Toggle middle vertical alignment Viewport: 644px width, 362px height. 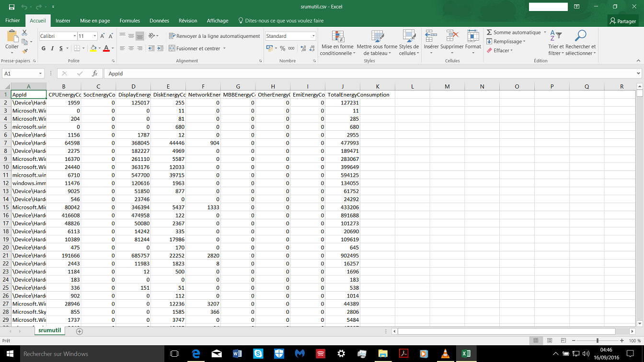(x=131, y=36)
